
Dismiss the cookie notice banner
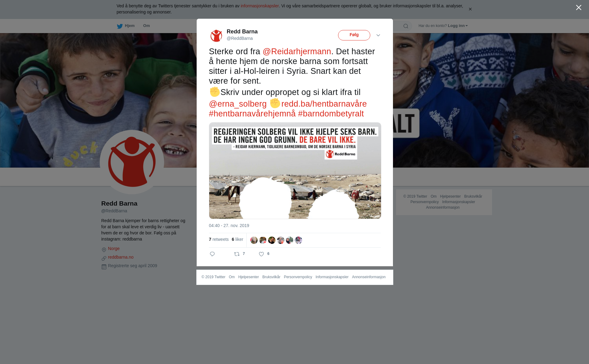pyautogui.click(x=470, y=9)
